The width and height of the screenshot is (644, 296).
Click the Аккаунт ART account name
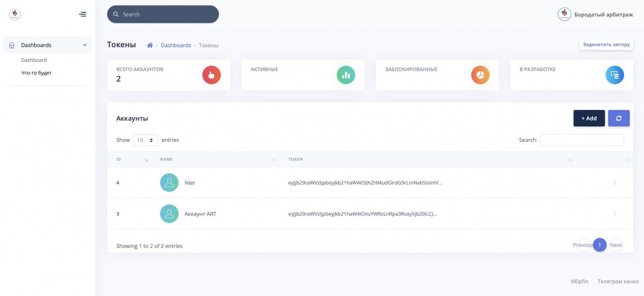tap(200, 214)
